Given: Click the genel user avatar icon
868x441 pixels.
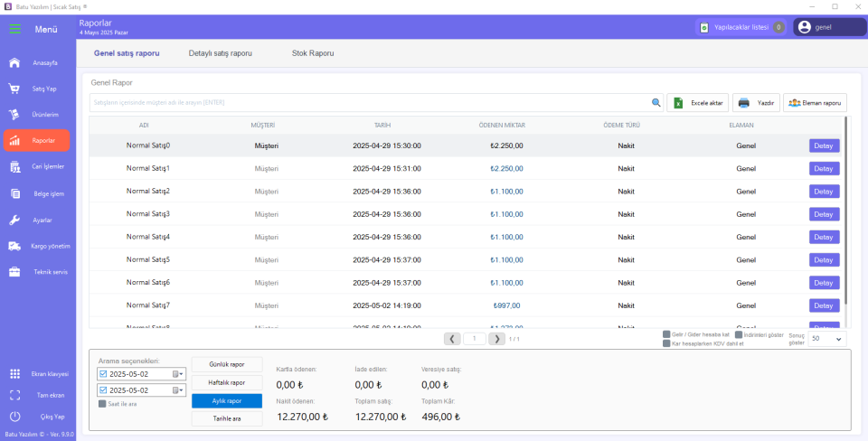Looking at the screenshot, I should click(x=805, y=27).
